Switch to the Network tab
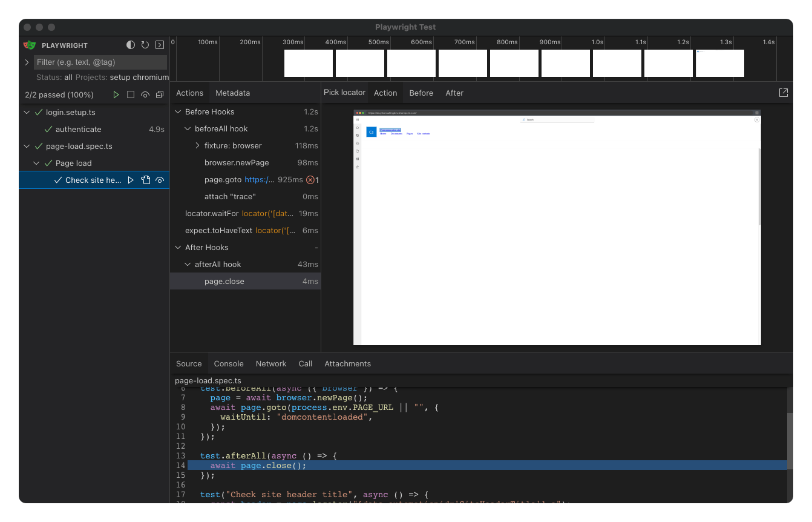This screenshot has width=812, height=522. (270, 364)
